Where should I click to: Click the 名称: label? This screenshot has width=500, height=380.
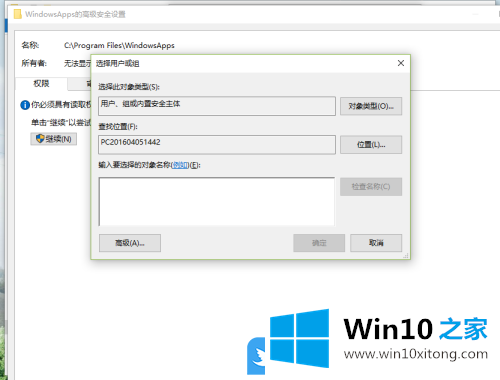pos(30,45)
